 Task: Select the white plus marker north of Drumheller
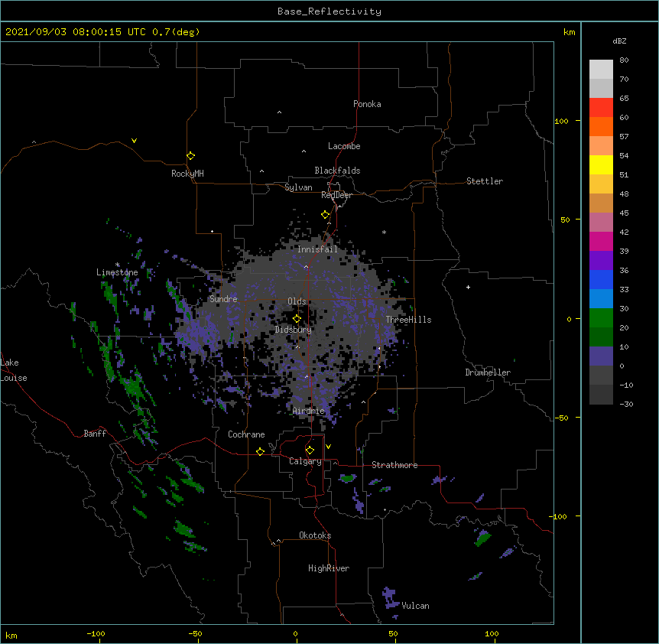coord(468,287)
